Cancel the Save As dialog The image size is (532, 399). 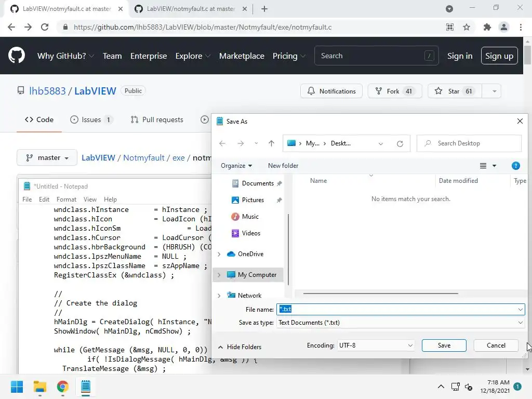point(496,345)
